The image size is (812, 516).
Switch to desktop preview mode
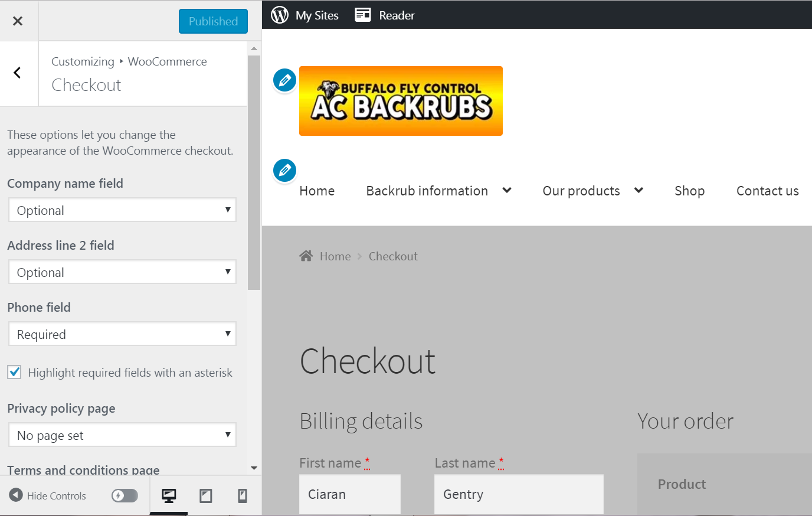pyautogui.click(x=169, y=496)
